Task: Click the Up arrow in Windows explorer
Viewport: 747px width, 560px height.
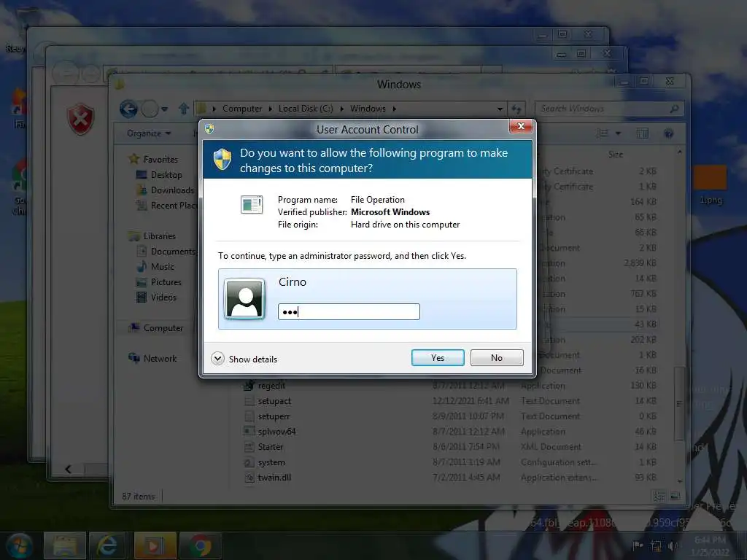Action: [x=184, y=109]
